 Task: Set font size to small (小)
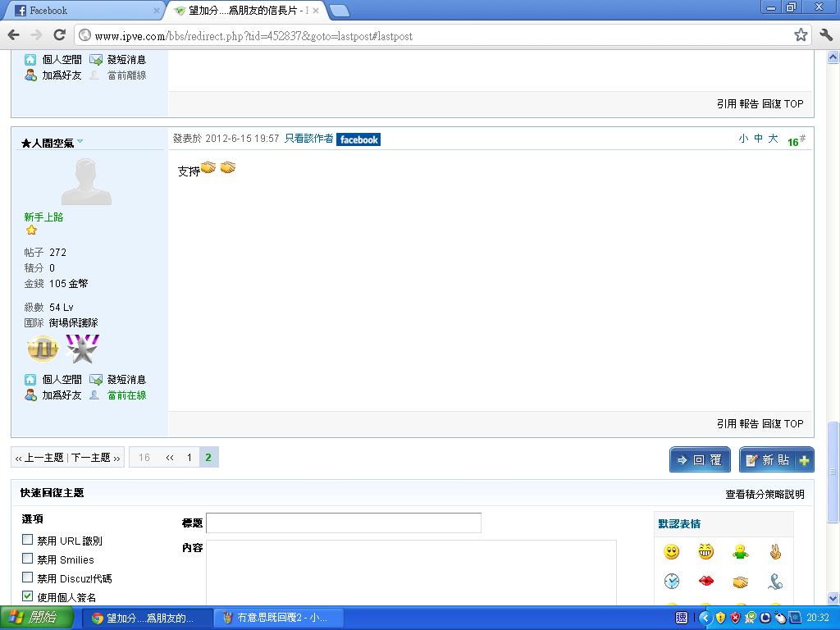click(x=743, y=139)
